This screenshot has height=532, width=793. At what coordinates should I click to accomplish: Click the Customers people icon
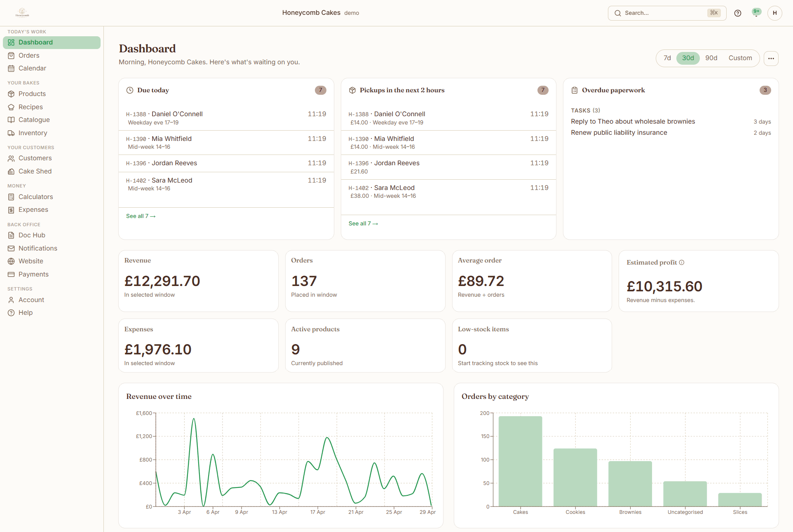pyautogui.click(x=11, y=158)
